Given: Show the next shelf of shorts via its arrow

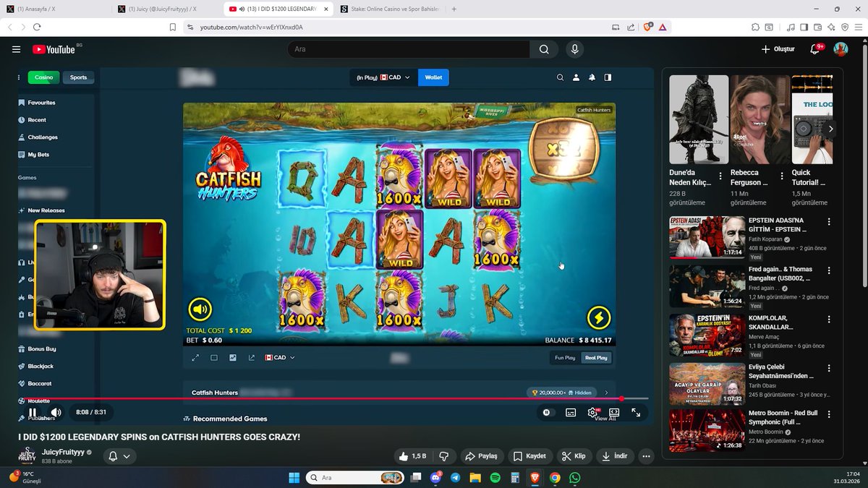Looking at the screenshot, I should [x=830, y=129].
